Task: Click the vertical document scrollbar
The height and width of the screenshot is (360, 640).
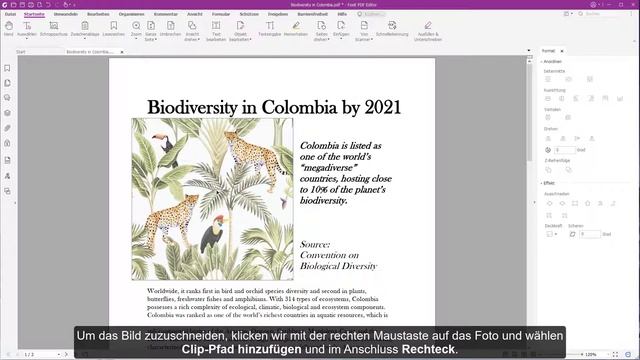Action: point(529,112)
